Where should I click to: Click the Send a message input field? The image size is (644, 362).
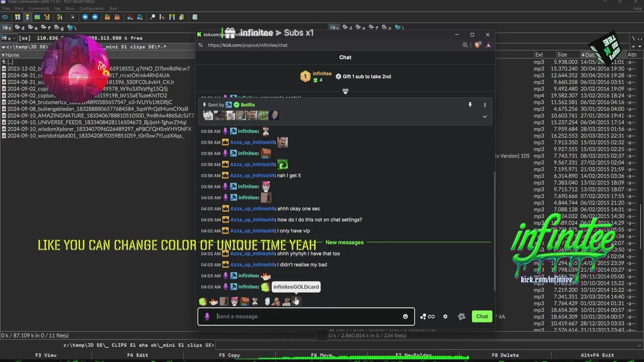point(307,316)
